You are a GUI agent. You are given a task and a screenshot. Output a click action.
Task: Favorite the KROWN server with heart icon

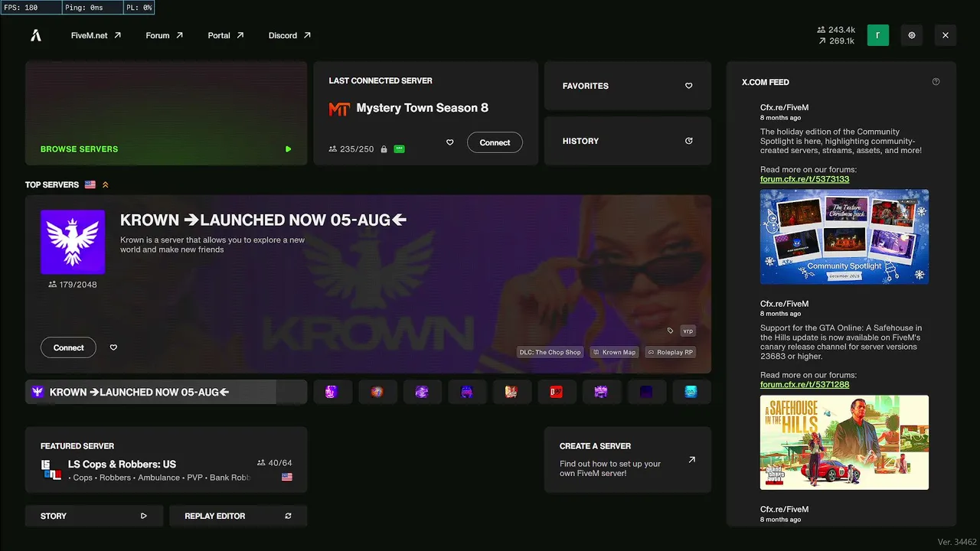click(x=113, y=347)
